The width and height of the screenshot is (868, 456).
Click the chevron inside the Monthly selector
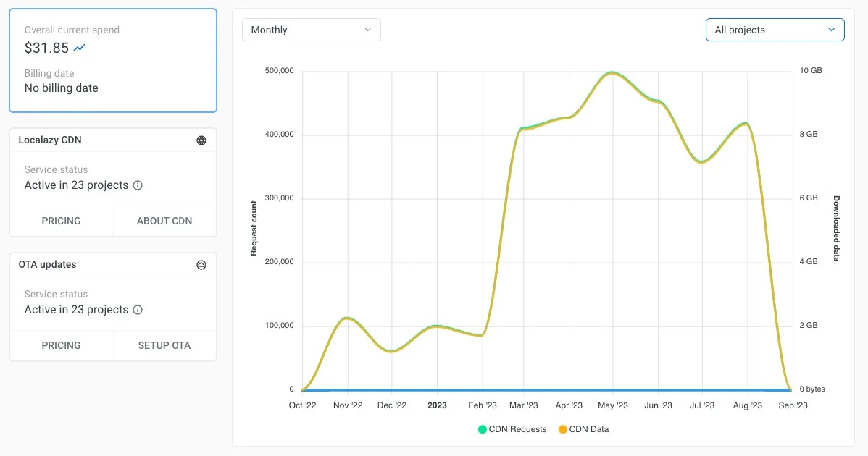pos(368,30)
